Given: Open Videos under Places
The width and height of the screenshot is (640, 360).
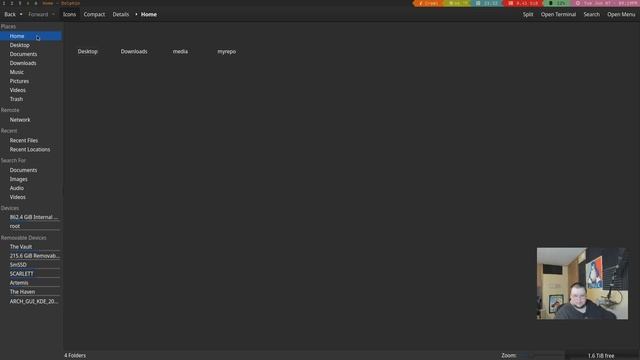Looking at the screenshot, I should (x=31, y=90).
